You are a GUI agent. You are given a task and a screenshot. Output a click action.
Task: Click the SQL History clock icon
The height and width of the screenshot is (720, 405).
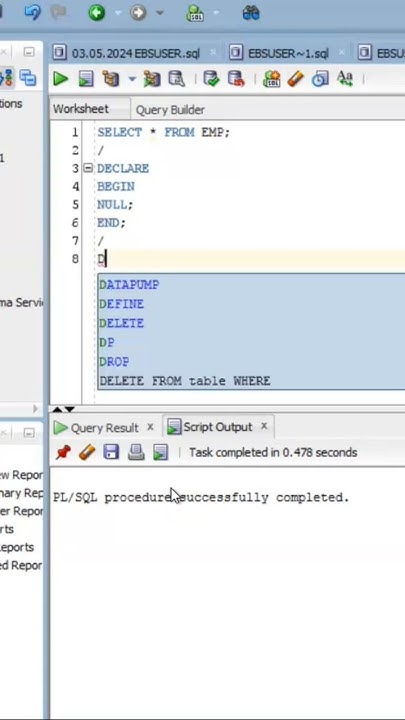click(x=320, y=79)
